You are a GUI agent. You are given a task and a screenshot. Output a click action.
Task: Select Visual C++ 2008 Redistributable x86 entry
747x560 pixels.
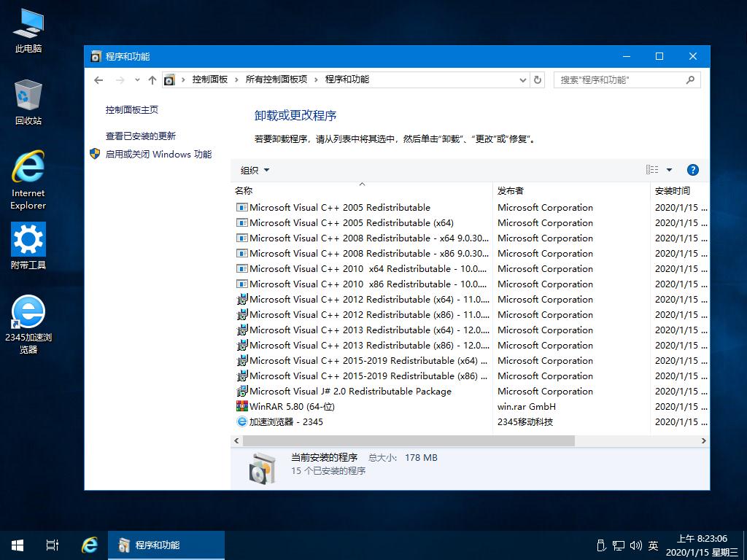coord(362,253)
